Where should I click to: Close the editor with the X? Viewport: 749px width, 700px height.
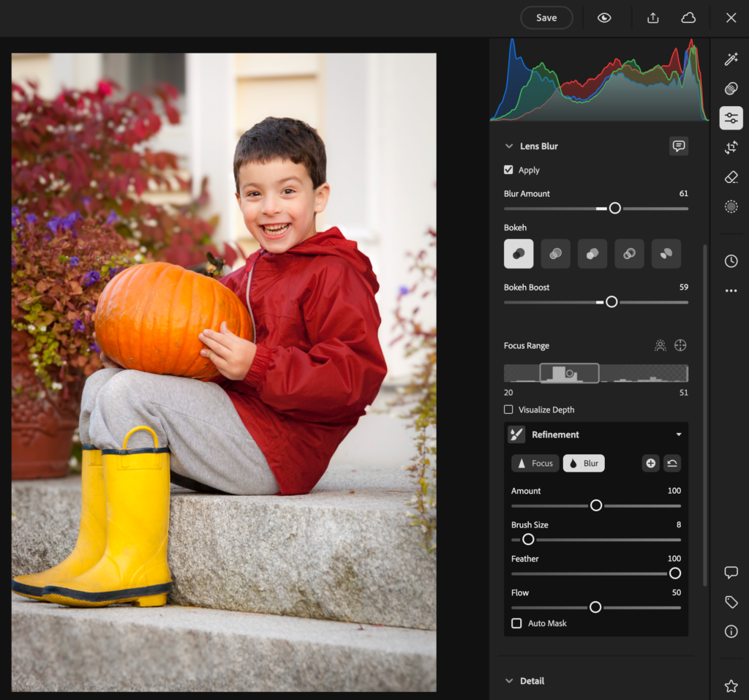click(x=731, y=18)
